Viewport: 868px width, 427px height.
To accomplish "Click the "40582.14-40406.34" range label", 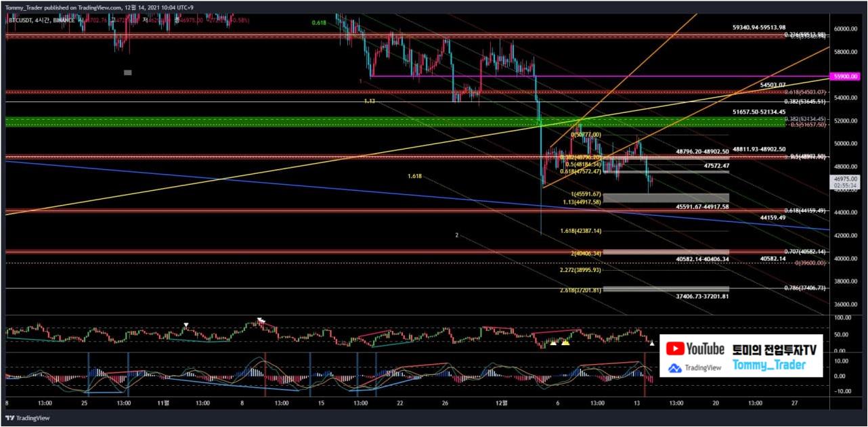I will pos(703,259).
